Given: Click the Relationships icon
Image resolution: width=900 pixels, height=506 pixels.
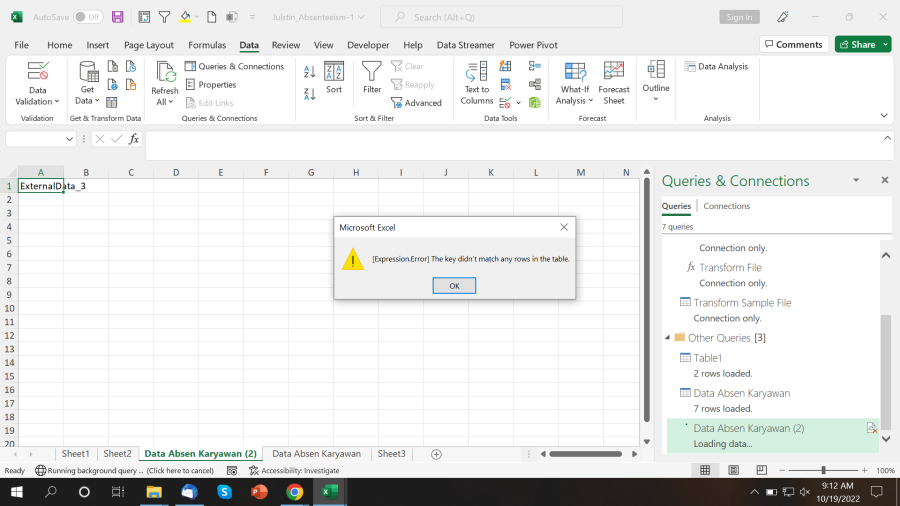Looking at the screenshot, I should [535, 85].
